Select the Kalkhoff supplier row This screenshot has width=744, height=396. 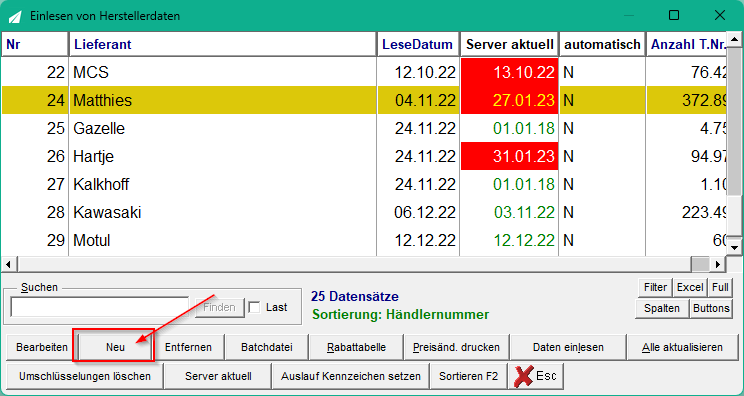364,184
